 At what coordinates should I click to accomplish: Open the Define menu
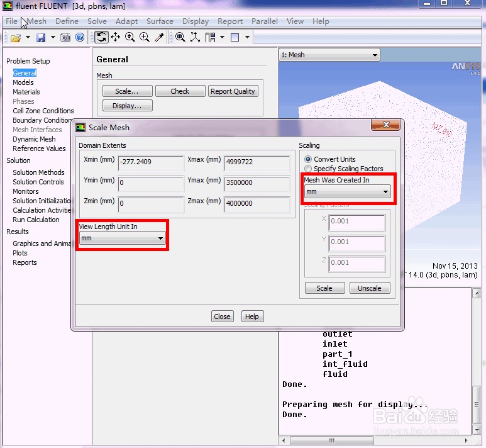click(x=67, y=21)
